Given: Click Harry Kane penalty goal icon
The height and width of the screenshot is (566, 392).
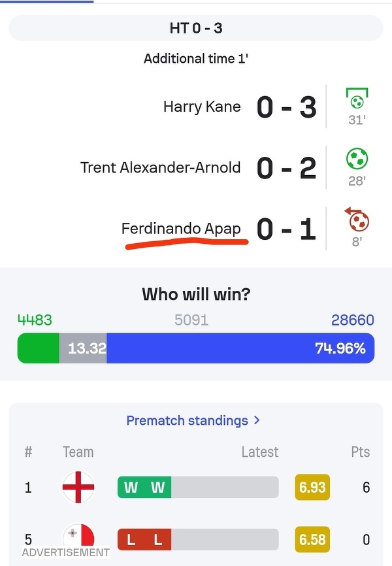Looking at the screenshot, I should pyautogui.click(x=357, y=99).
